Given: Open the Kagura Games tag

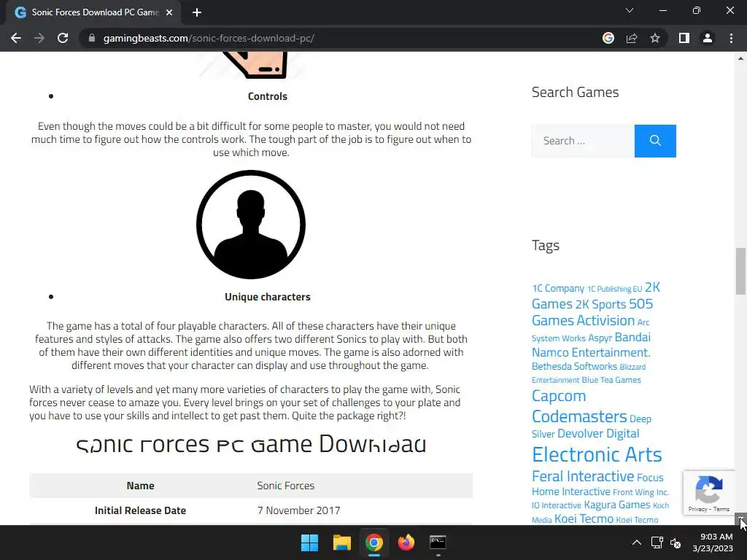Looking at the screenshot, I should [x=617, y=505].
